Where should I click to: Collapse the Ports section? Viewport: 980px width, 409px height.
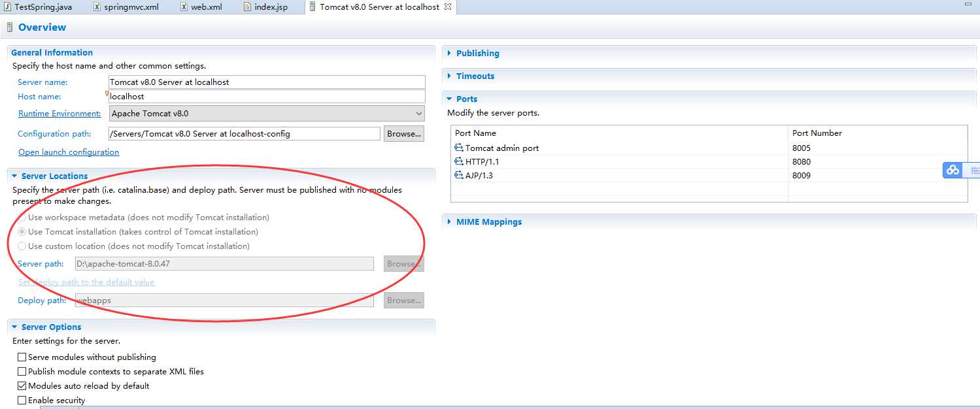point(449,99)
